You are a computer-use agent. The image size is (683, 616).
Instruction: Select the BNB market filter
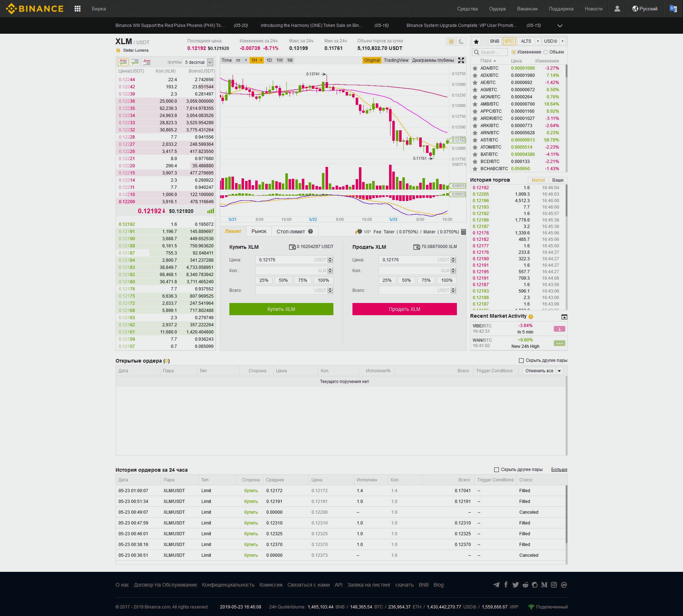(495, 41)
